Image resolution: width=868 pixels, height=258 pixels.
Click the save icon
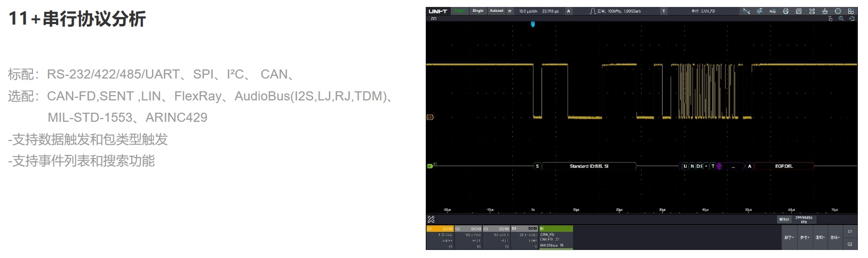[x=799, y=11]
